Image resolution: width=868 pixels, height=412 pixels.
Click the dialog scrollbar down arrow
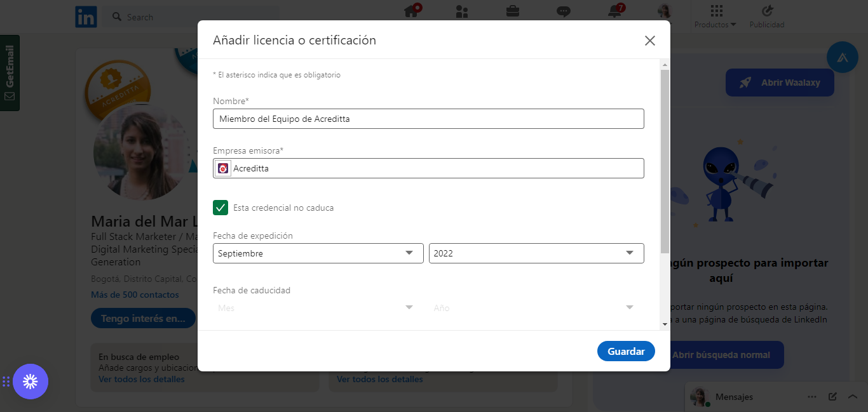point(665,324)
